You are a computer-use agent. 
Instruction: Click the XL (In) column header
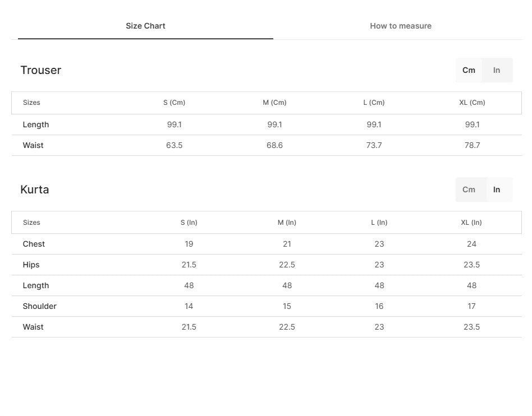coord(471,223)
